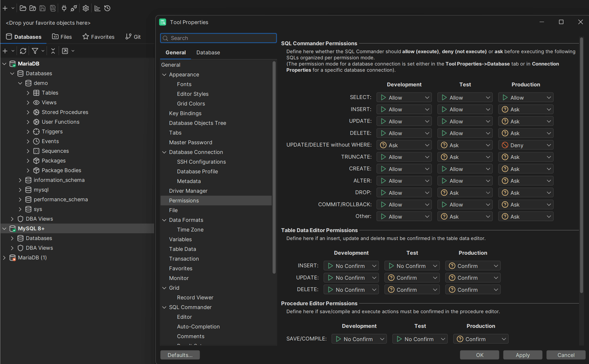
Task: Click the bar chart icon in the toolbar
Action: (x=97, y=8)
